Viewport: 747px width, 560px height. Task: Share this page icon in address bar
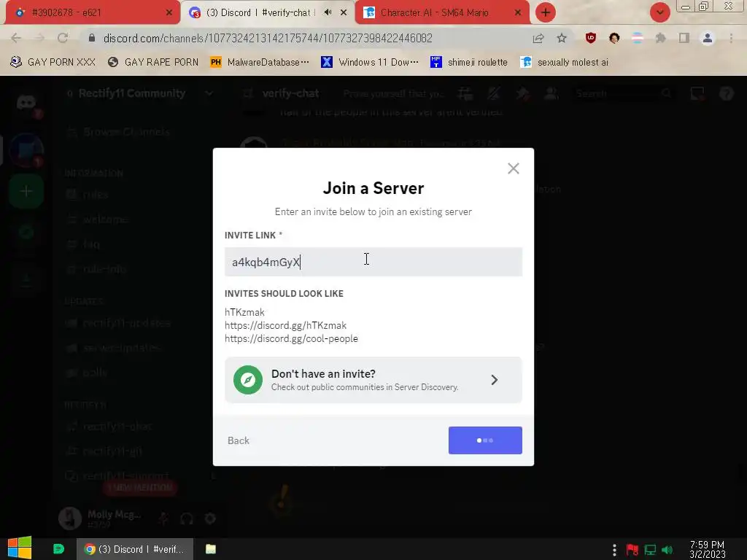pos(538,38)
